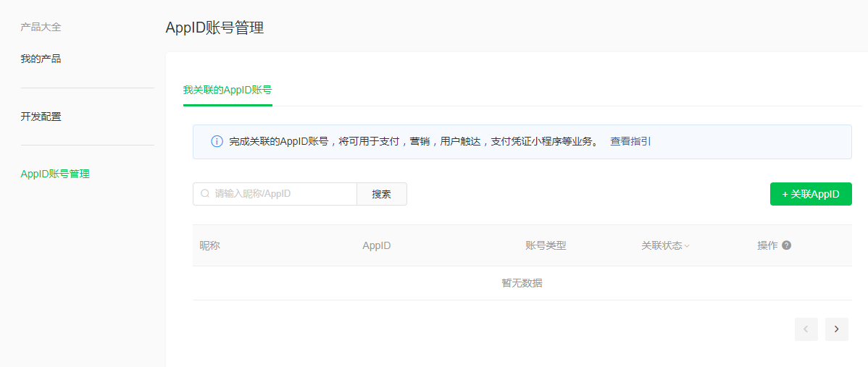The height and width of the screenshot is (367, 868).
Task: Open 产品大全 in the sidebar
Action: click(41, 27)
